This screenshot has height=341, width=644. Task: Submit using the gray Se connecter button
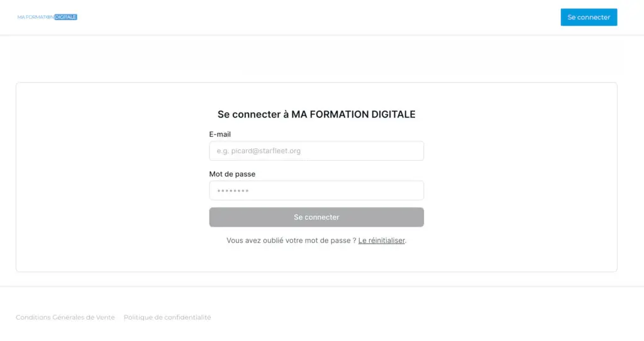316,217
